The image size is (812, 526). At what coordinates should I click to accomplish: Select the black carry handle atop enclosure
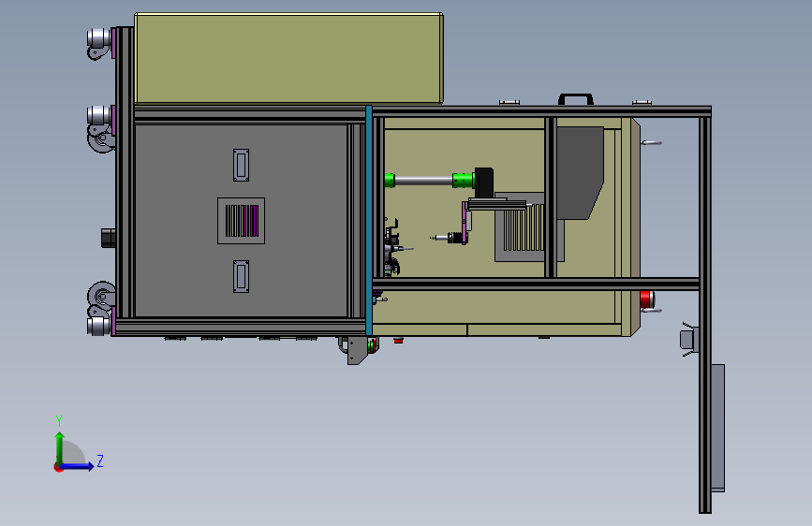pyautogui.click(x=575, y=99)
